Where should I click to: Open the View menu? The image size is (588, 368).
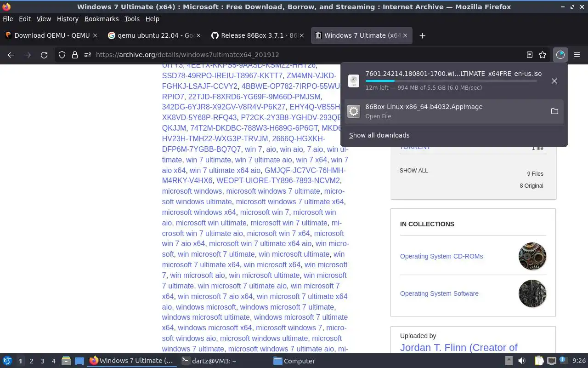pos(44,19)
